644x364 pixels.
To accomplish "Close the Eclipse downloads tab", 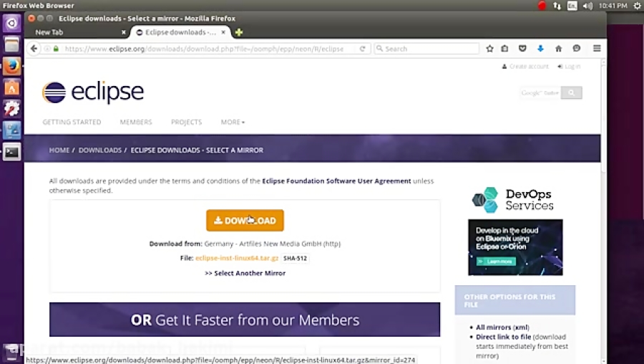I will tap(223, 32).
